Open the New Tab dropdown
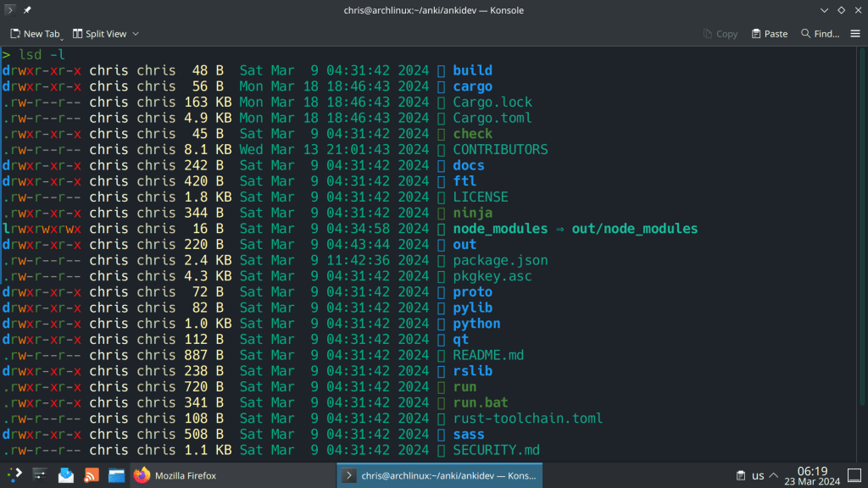Screen dimensions: 868x488 tap(62, 37)
